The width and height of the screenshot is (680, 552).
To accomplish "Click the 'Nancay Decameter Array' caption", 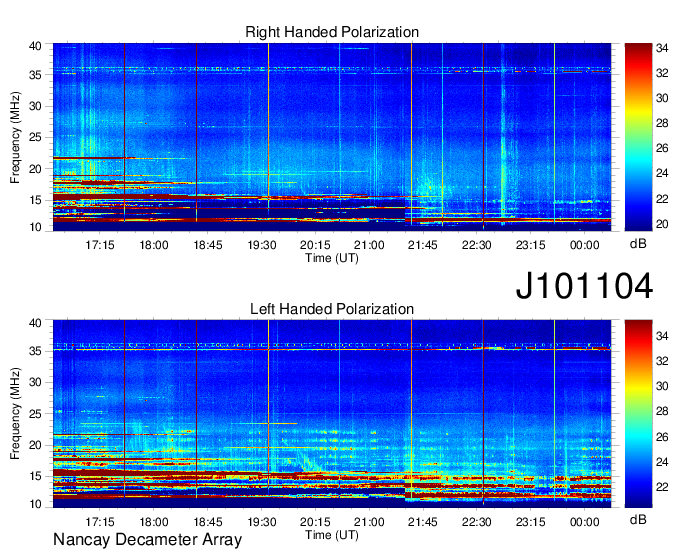I will point(147,539).
